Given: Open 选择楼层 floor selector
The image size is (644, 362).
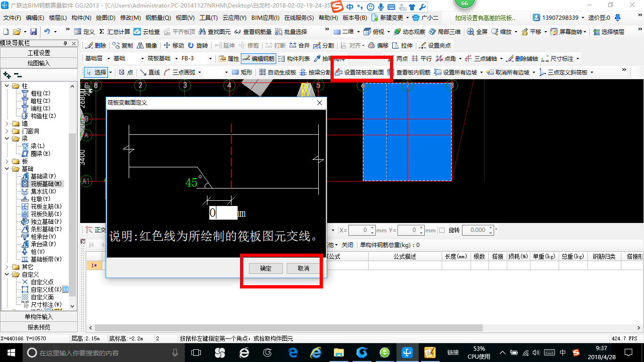Looking at the screenshot, I should point(609,32).
